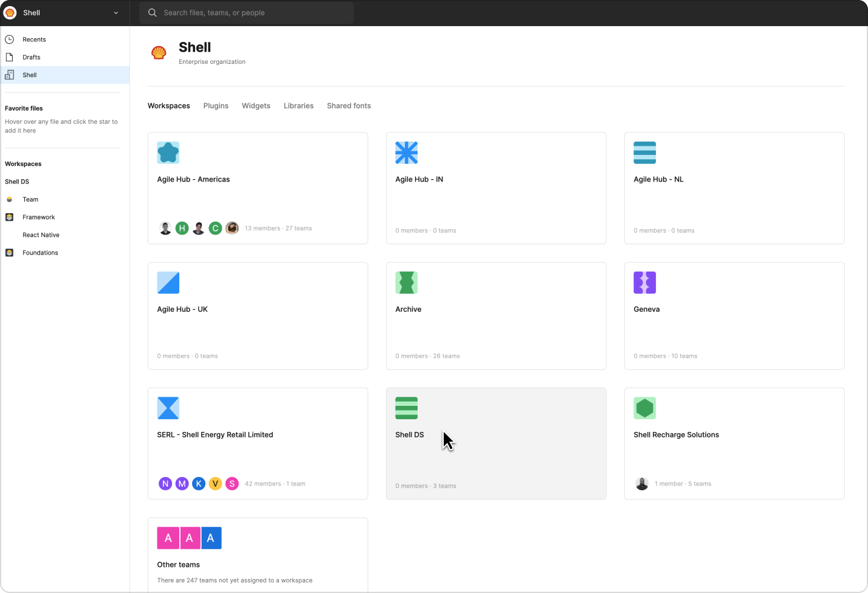This screenshot has height=593, width=868.
Task: Open the Team entry in the sidebar
Action: pos(30,199)
